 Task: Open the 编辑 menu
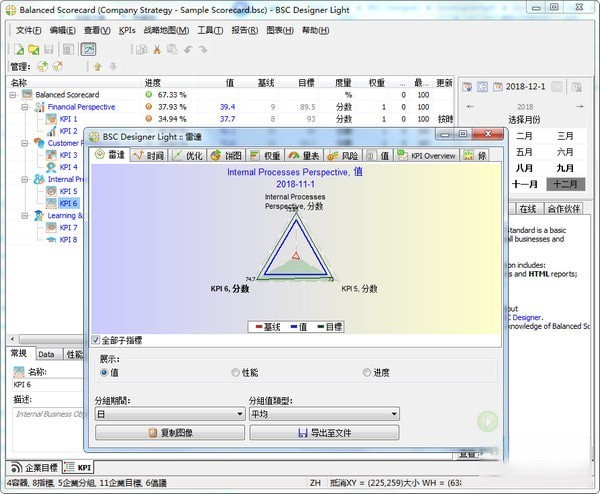coord(62,30)
